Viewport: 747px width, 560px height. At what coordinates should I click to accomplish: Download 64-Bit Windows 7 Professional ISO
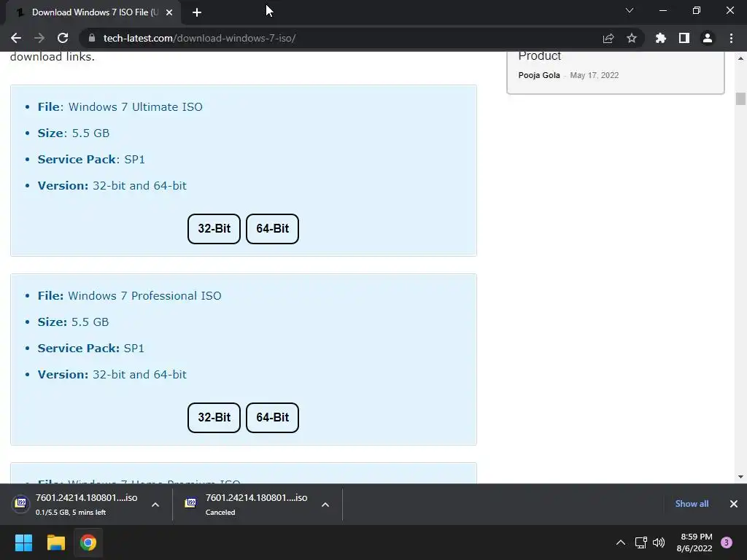click(273, 418)
